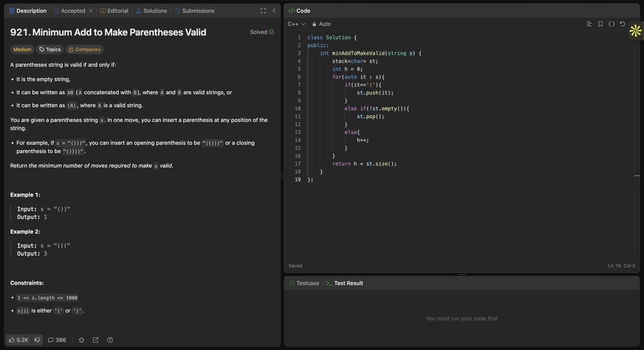Select the Test Result tab
Image resolution: width=644 pixels, height=350 pixels.
(x=345, y=283)
